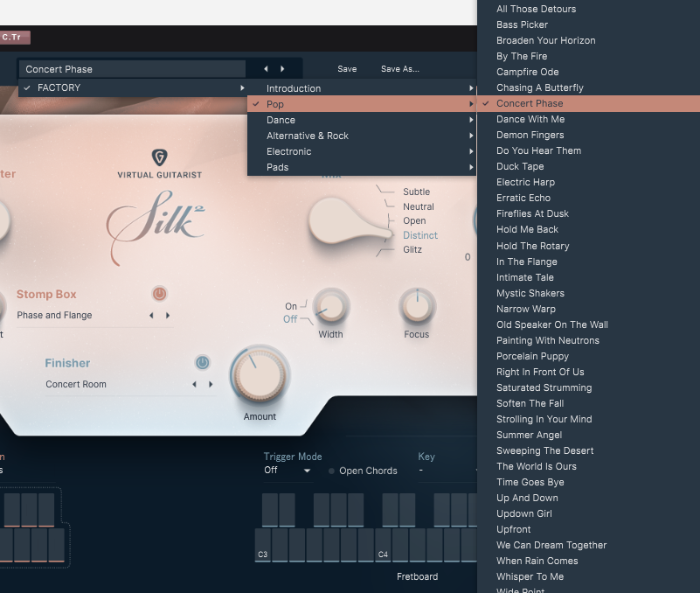The width and height of the screenshot is (700, 593).
Task: Click the Focus knob
Action: point(417,307)
